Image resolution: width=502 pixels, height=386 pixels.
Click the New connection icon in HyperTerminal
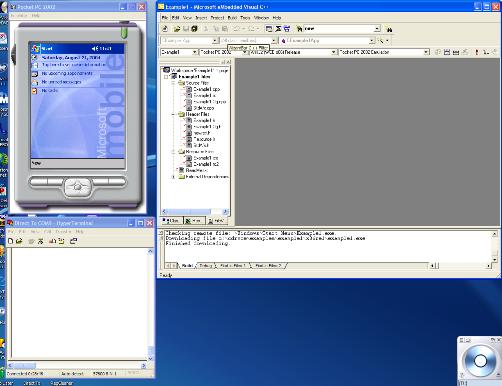(x=10, y=241)
